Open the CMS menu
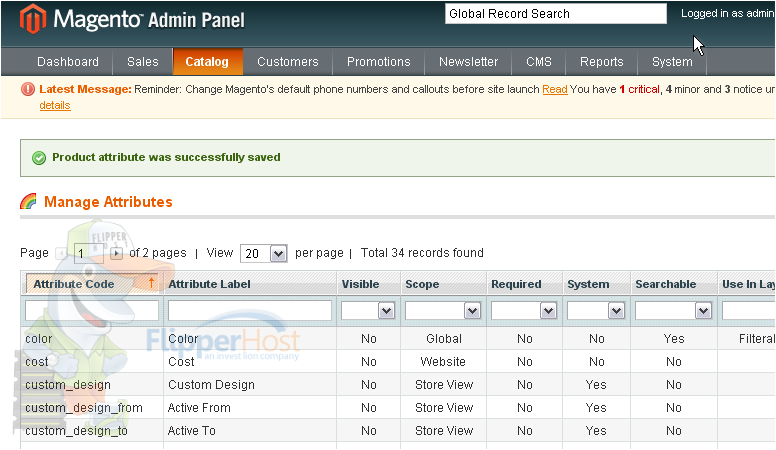 (x=538, y=62)
